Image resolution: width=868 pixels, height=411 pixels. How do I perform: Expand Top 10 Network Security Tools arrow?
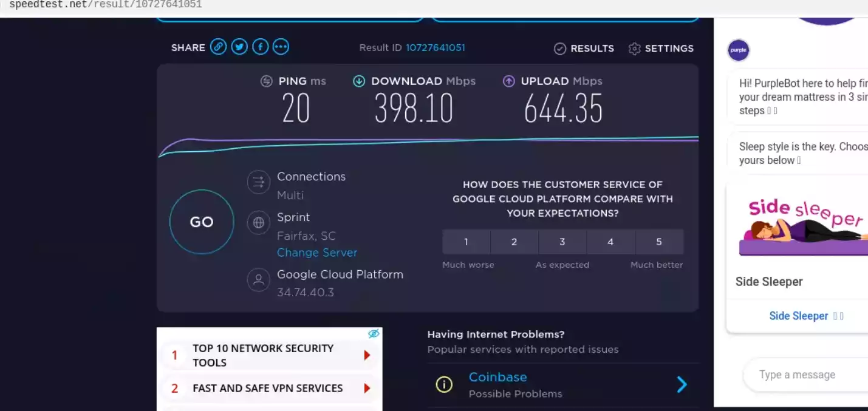tap(367, 355)
